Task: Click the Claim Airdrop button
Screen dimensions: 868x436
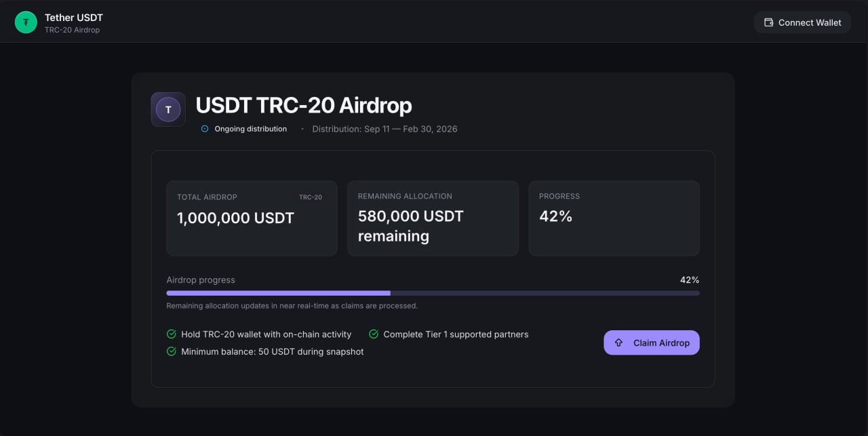Action: click(651, 342)
